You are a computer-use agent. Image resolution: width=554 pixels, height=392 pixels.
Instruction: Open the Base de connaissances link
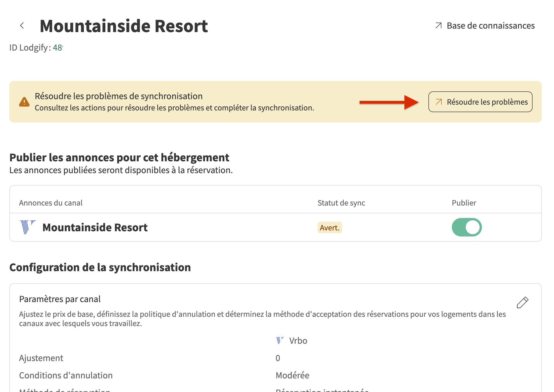pyautogui.click(x=490, y=26)
